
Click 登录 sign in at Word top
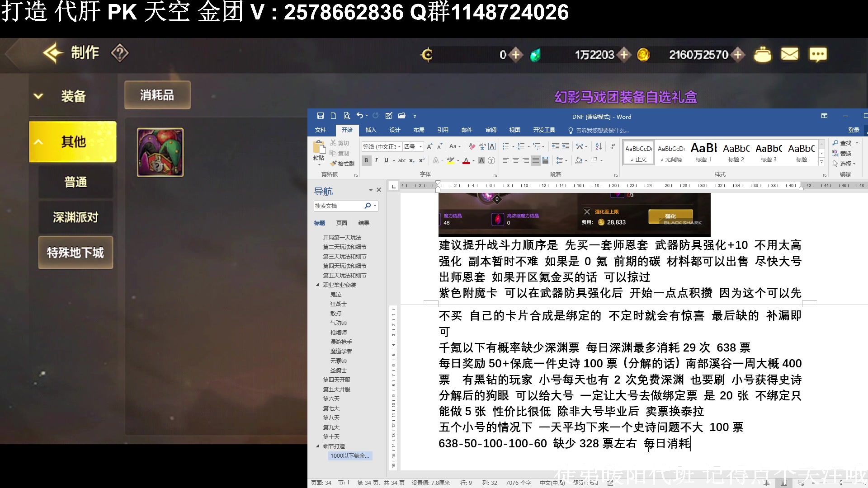[x=854, y=130]
